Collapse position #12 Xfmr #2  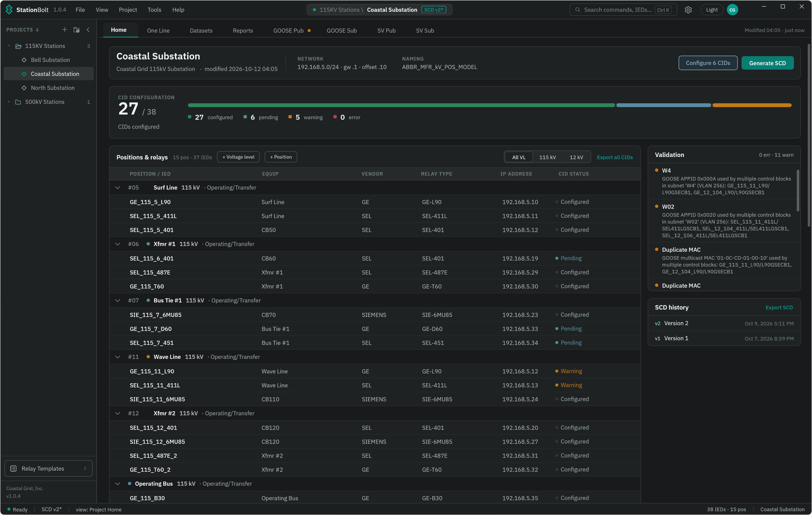[x=118, y=413]
